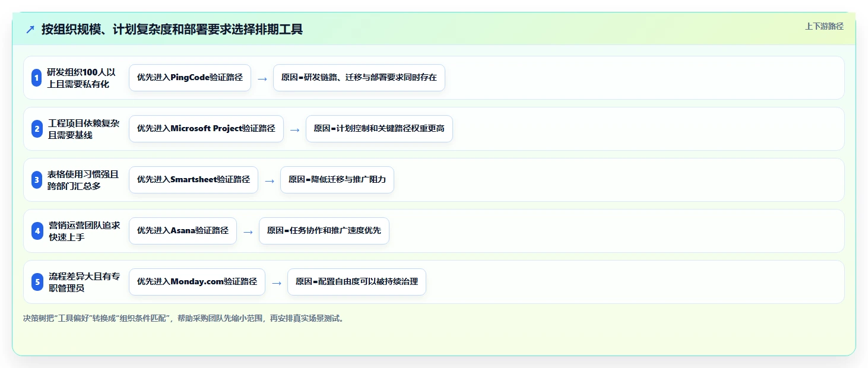
Task: Click the 上下游路径 label
Action: (824, 26)
